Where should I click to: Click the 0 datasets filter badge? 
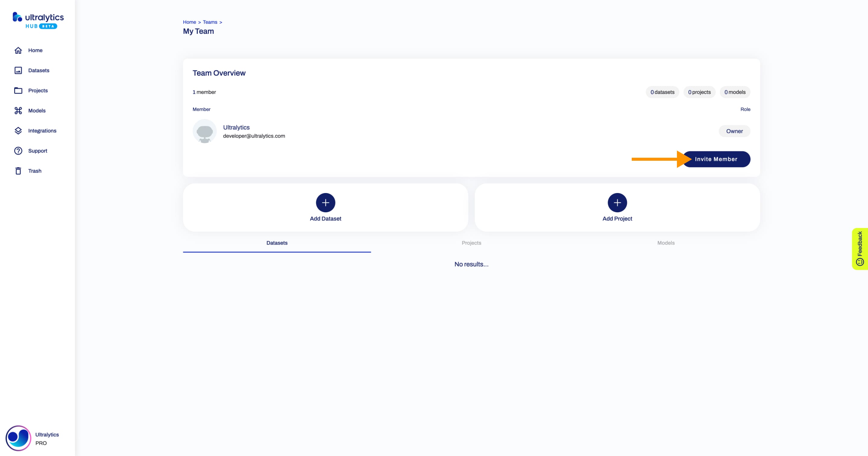(662, 92)
